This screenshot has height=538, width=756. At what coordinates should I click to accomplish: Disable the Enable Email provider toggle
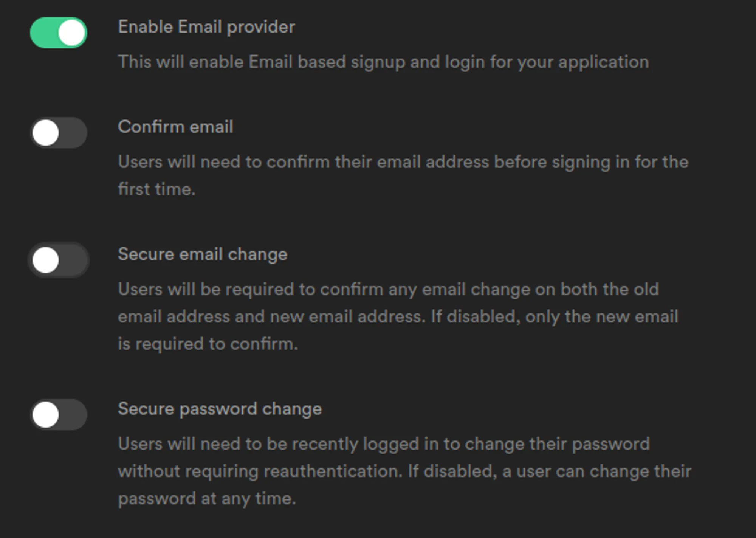coord(59,33)
